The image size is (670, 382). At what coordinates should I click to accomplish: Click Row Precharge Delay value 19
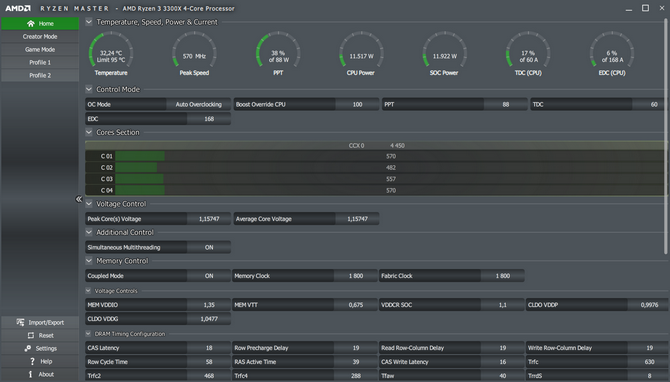[356, 348]
